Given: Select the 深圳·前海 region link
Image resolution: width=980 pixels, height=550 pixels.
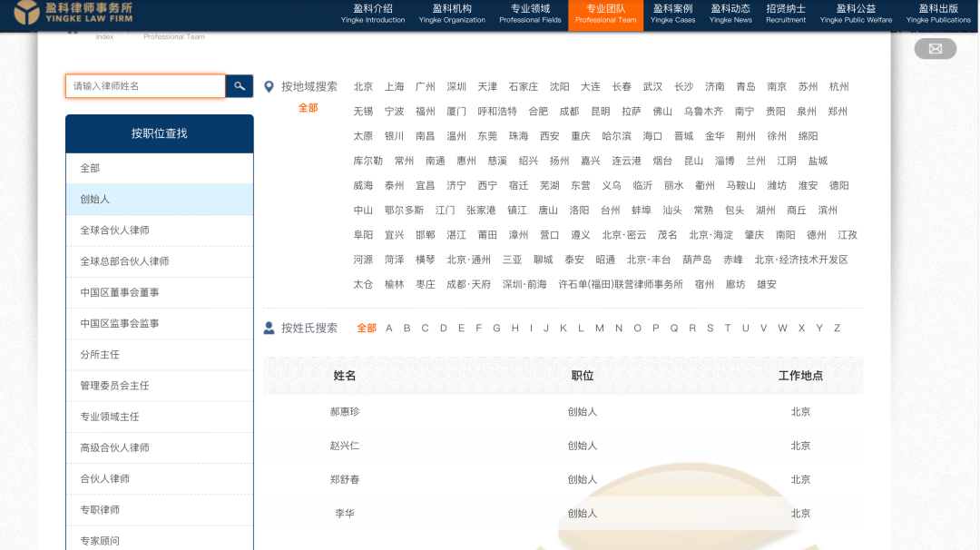Looking at the screenshot, I should [524, 284].
